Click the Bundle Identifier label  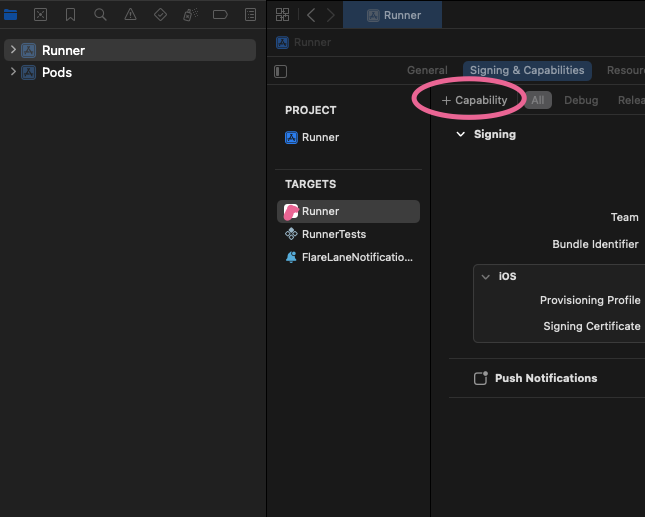coord(595,244)
